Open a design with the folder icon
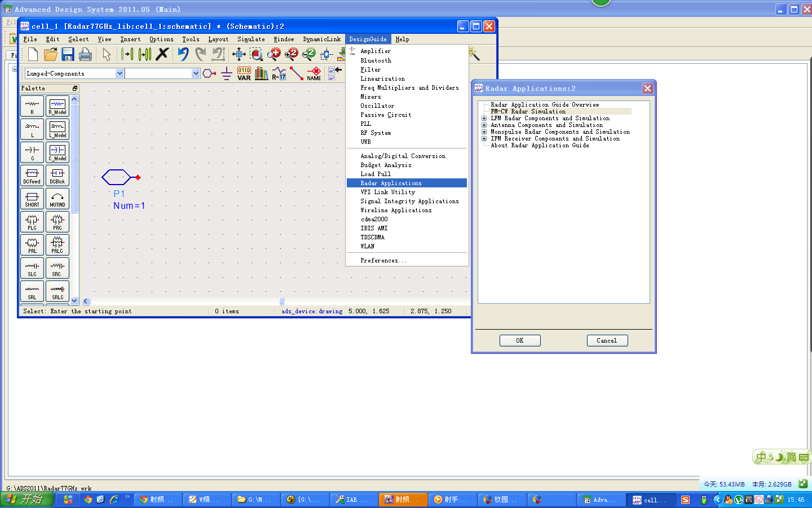 pyautogui.click(x=51, y=54)
